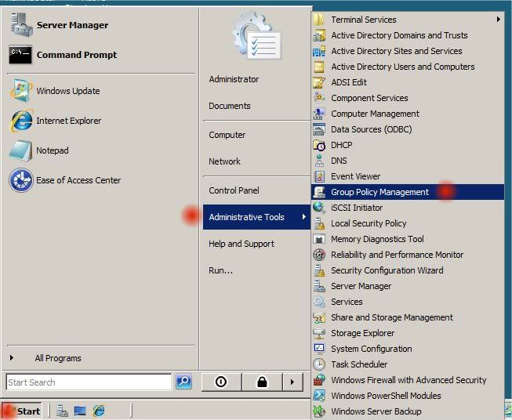Open Documents from Start menu

click(230, 106)
